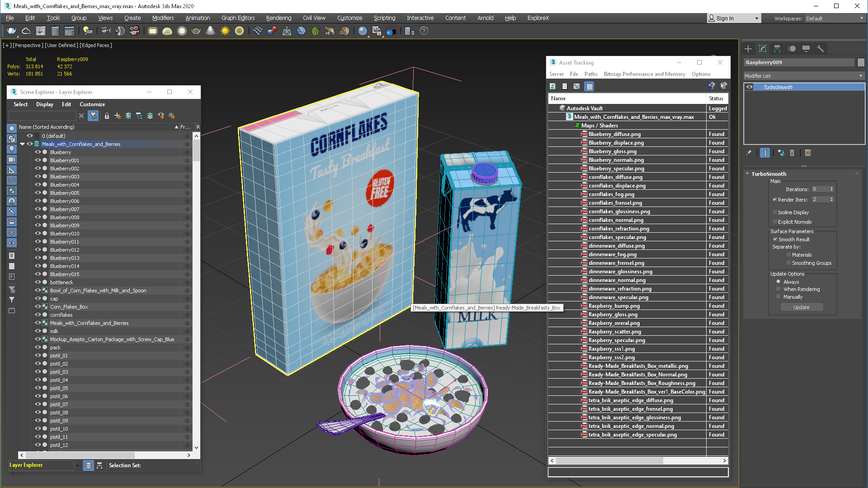This screenshot has width=868, height=488.
Task: Toggle visibility eye of TurboSmooth modifier
Action: (x=750, y=87)
